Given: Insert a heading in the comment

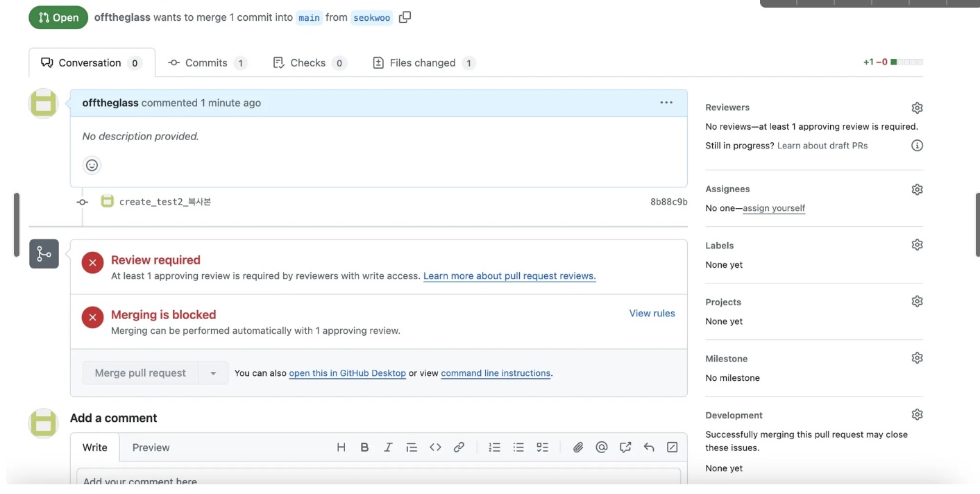Looking at the screenshot, I should (x=341, y=448).
